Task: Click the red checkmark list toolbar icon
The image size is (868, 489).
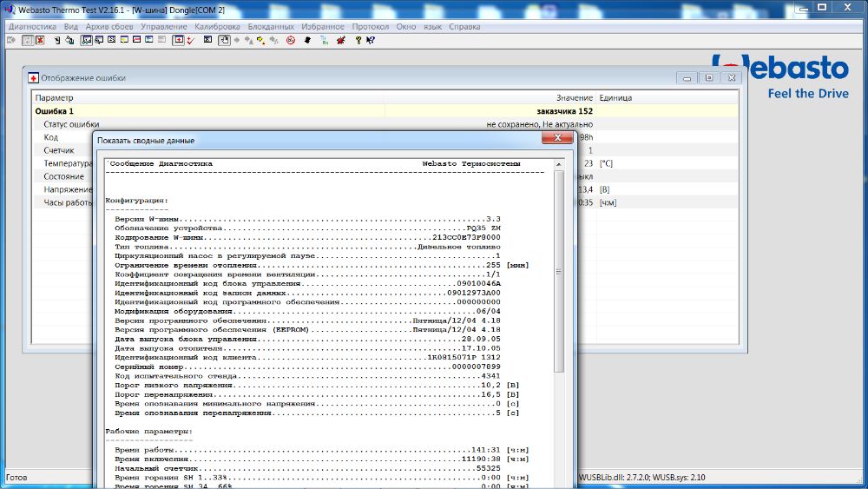Action: (190, 40)
